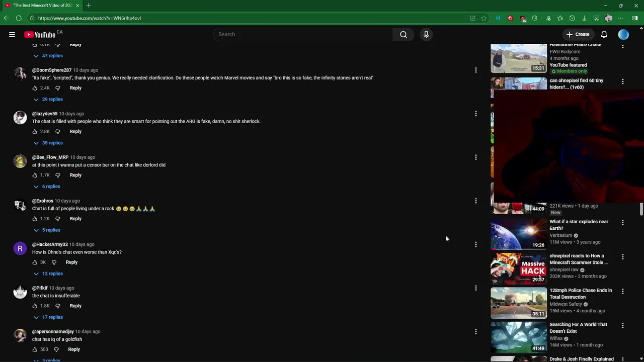Expand 6 replies under Bee_Flow_MRP
The height and width of the screenshot is (362, 644).
[47, 187]
